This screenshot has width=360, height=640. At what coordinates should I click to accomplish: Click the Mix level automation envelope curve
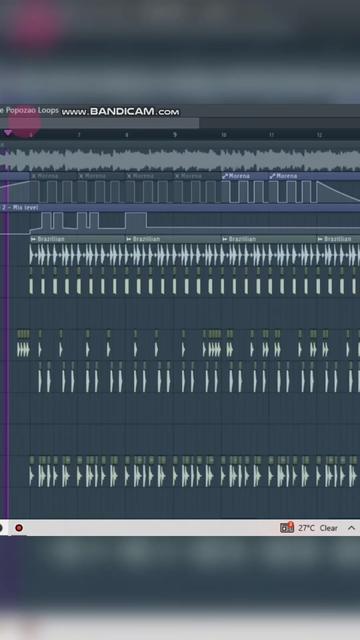180,223
